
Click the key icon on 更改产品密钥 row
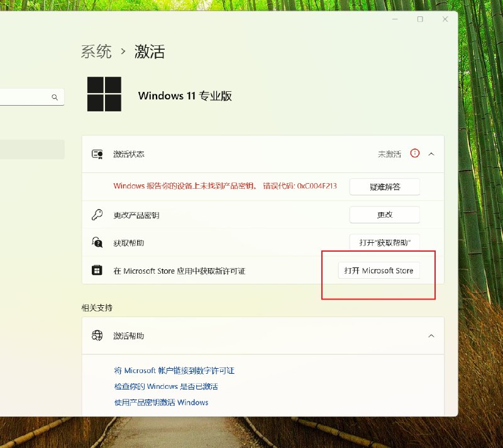tap(97, 214)
